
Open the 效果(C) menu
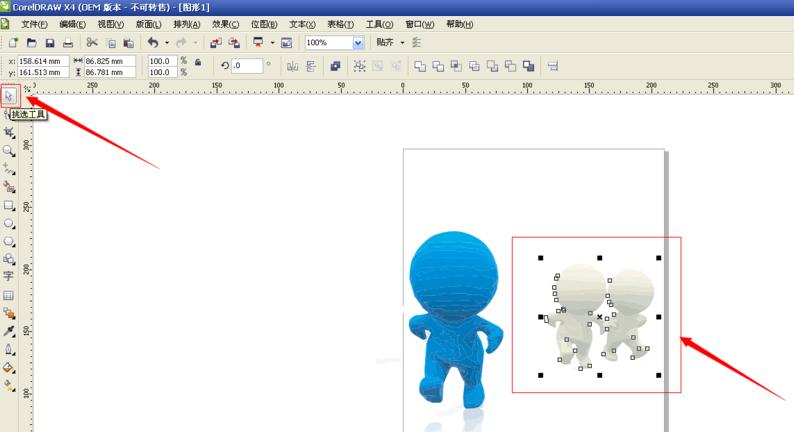pyautogui.click(x=225, y=24)
